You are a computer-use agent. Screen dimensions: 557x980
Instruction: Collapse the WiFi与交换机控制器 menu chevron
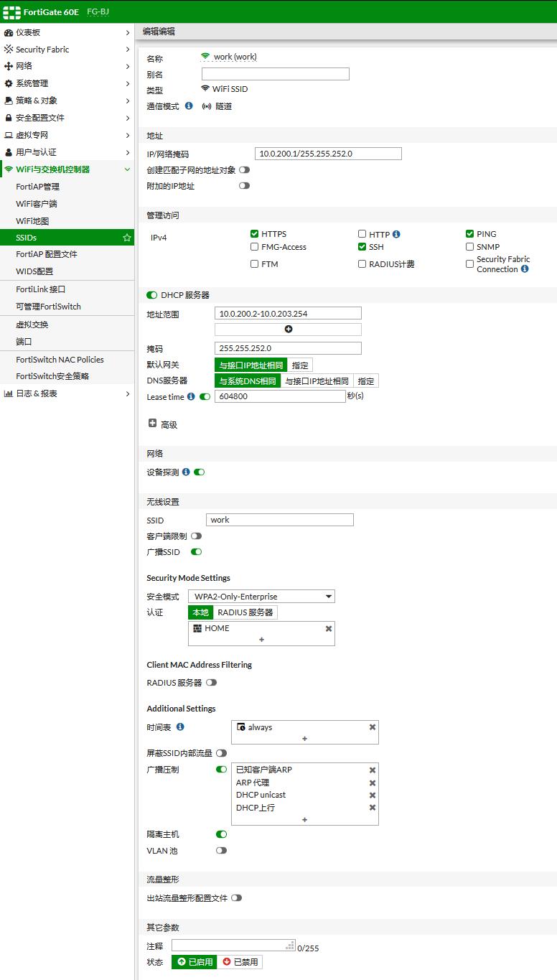(x=127, y=169)
